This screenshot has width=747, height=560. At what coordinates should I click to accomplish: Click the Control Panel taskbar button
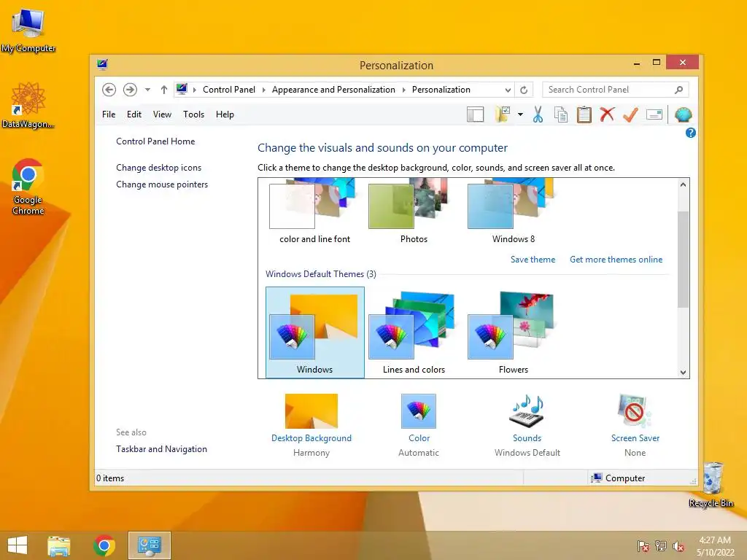149,545
